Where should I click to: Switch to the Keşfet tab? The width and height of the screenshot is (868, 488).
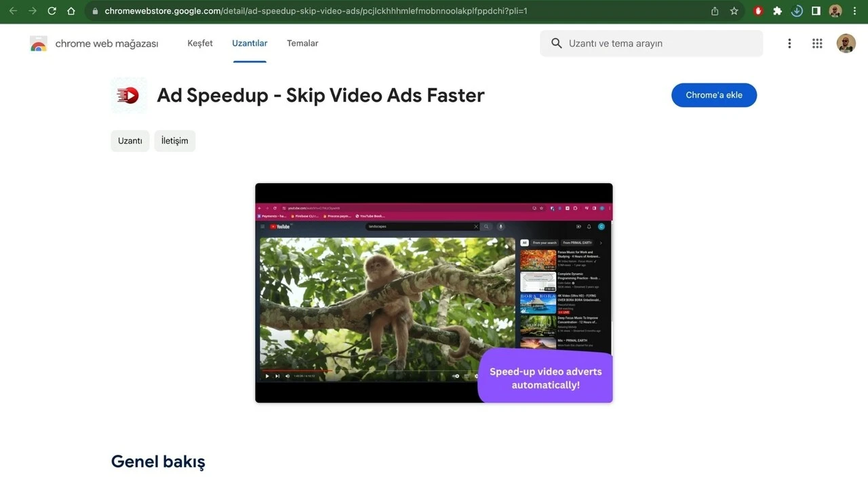pyautogui.click(x=199, y=43)
